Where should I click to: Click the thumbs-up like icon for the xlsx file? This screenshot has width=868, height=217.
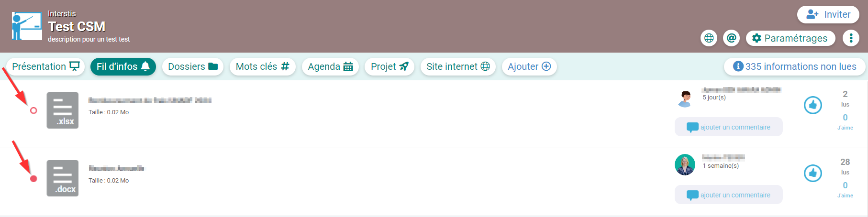pos(813,105)
